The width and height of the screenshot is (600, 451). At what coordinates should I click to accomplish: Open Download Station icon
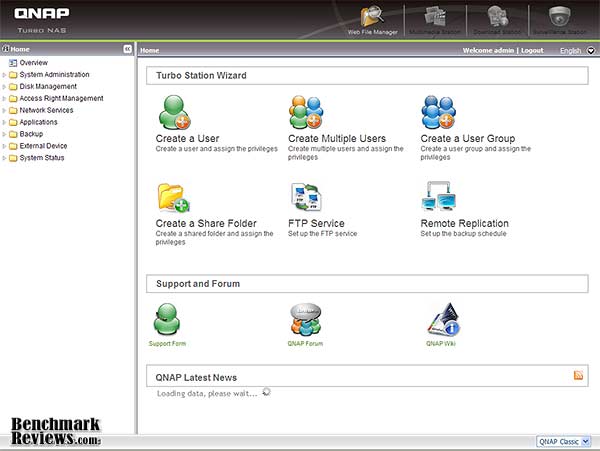[x=498, y=17]
